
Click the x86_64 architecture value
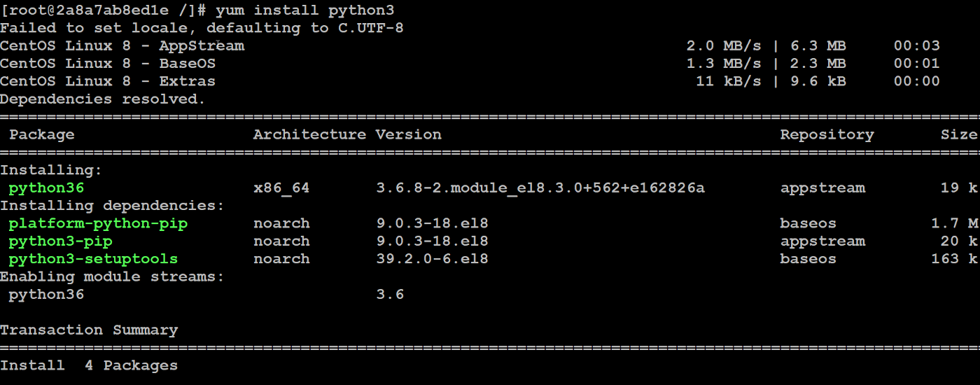(x=281, y=188)
